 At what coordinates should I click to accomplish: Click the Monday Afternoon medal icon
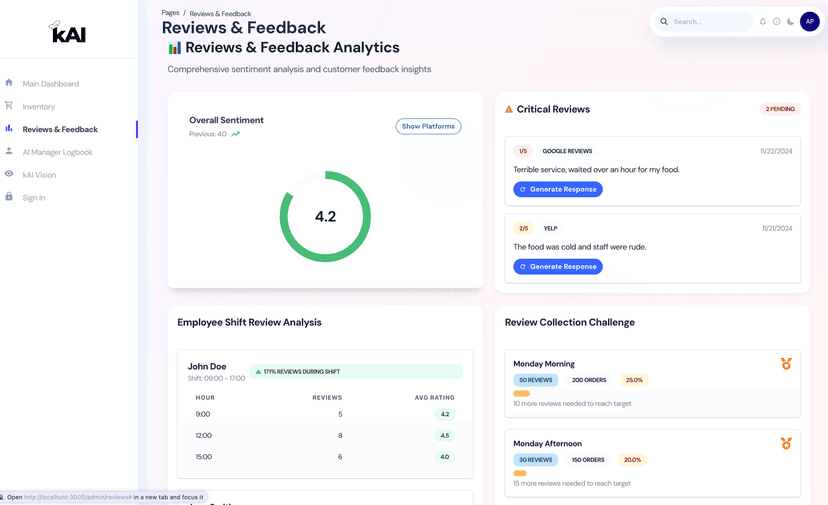pos(786,443)
